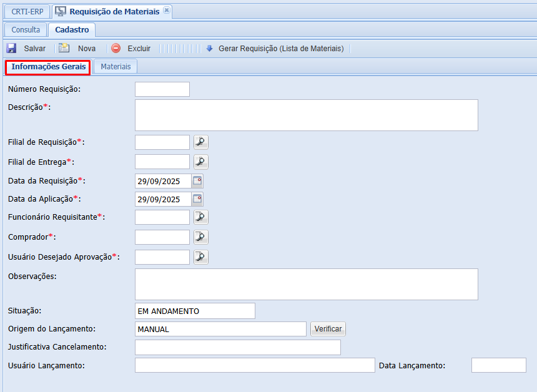Switch to the CRTI-ERP tab

[x=27, y=12]
